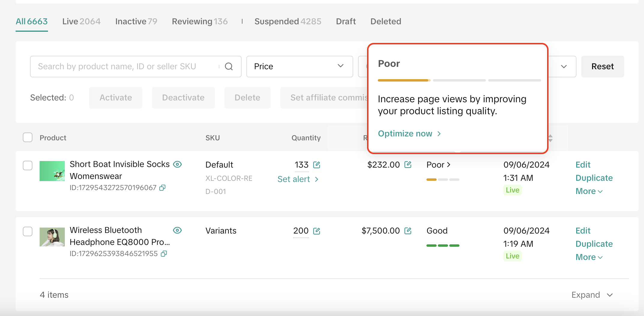Type in the product search field
644x316 pixels.
[x=126, y=67]
